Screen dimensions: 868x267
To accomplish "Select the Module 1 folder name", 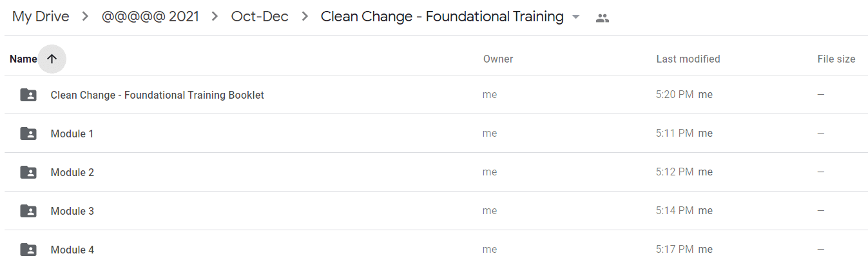I will click(72, 133).
